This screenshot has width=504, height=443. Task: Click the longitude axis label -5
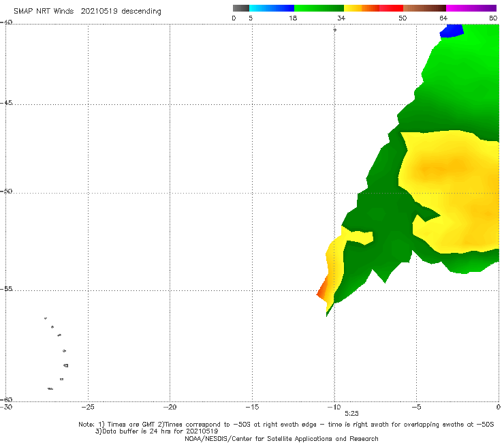tap(417, 407)
